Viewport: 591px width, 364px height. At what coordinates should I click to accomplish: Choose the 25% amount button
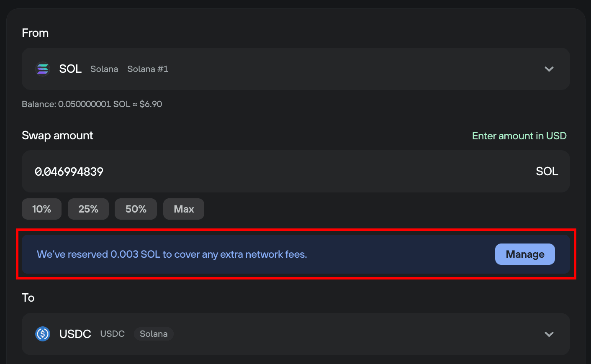click(x=88, y=209)
